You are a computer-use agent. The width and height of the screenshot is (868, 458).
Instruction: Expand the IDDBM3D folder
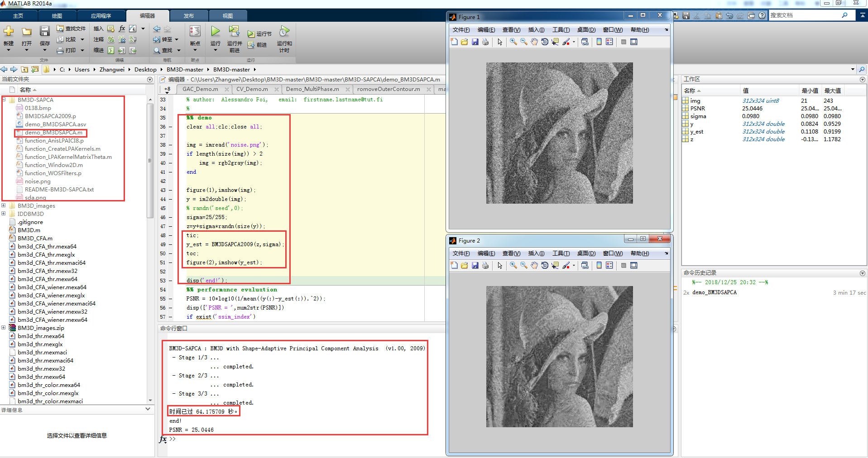point(4,214)
